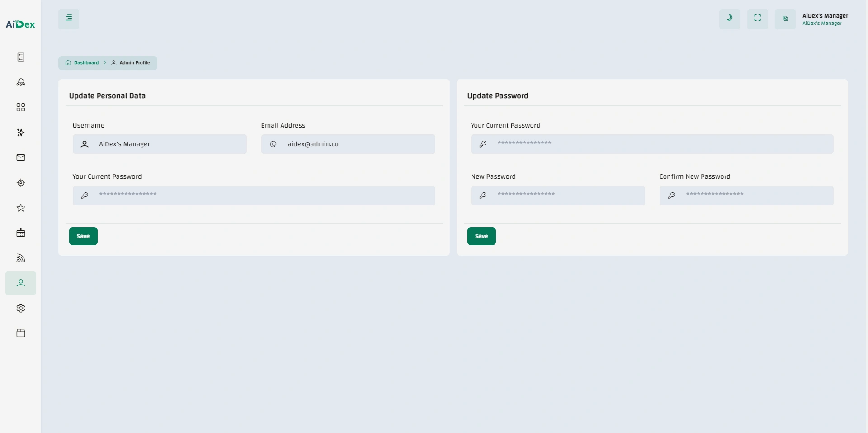Open the envelope mail sidebar icon
This screenshot has width=868, height=433.
coord(21,157)
